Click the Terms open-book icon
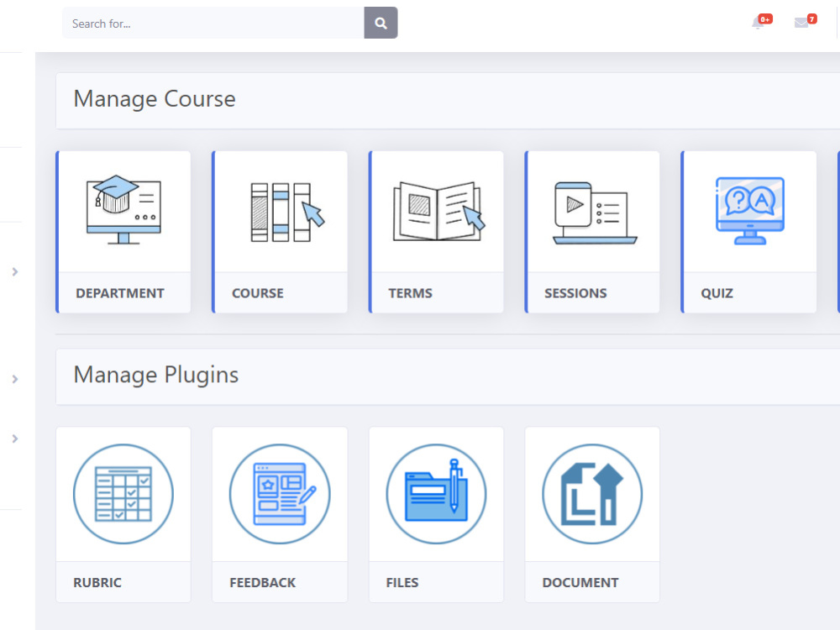 [436, 210]
